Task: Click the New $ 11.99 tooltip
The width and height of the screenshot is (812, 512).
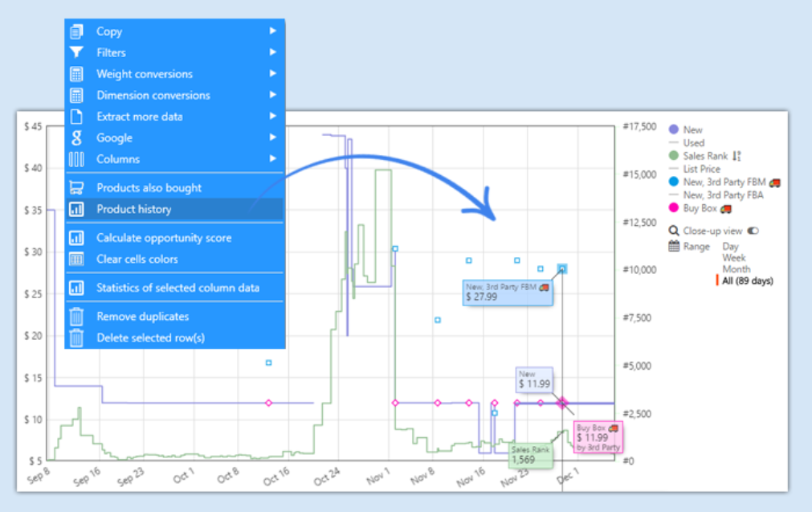Action: coord(534,379)
